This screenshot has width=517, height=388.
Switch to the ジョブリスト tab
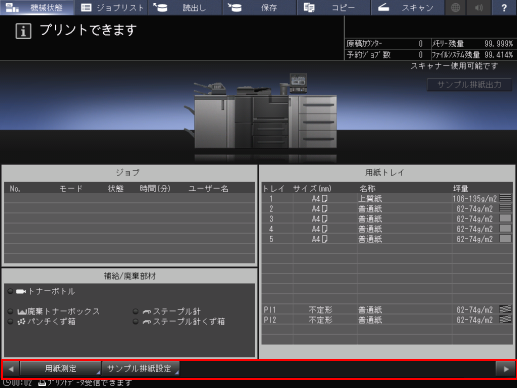click(111, 7)
